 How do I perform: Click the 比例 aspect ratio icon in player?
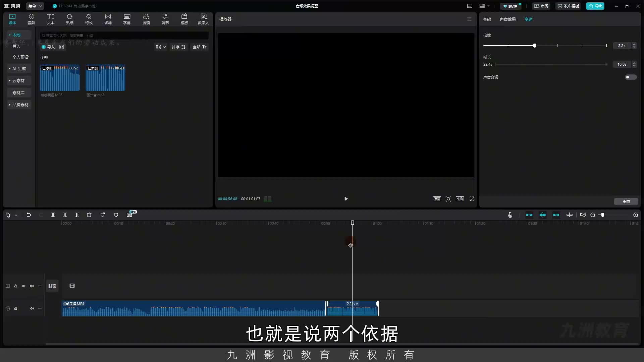[x=460, y=199]
